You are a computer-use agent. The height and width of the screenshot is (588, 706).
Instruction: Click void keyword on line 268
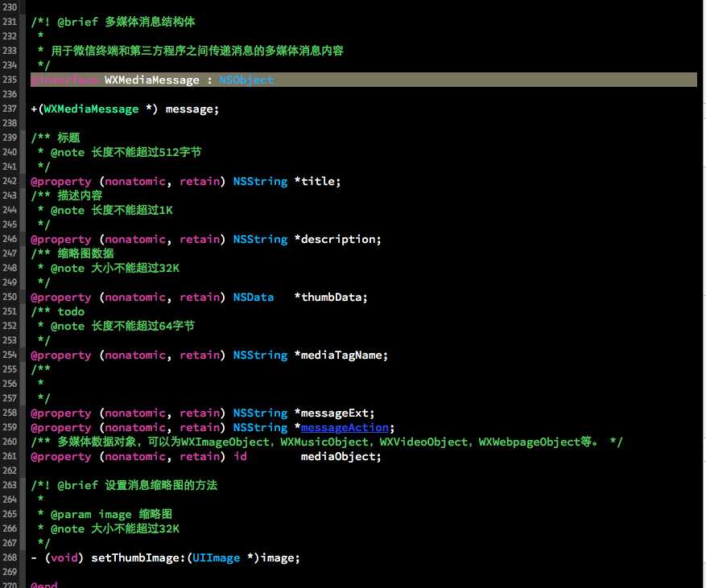click(x=64, y=558)
